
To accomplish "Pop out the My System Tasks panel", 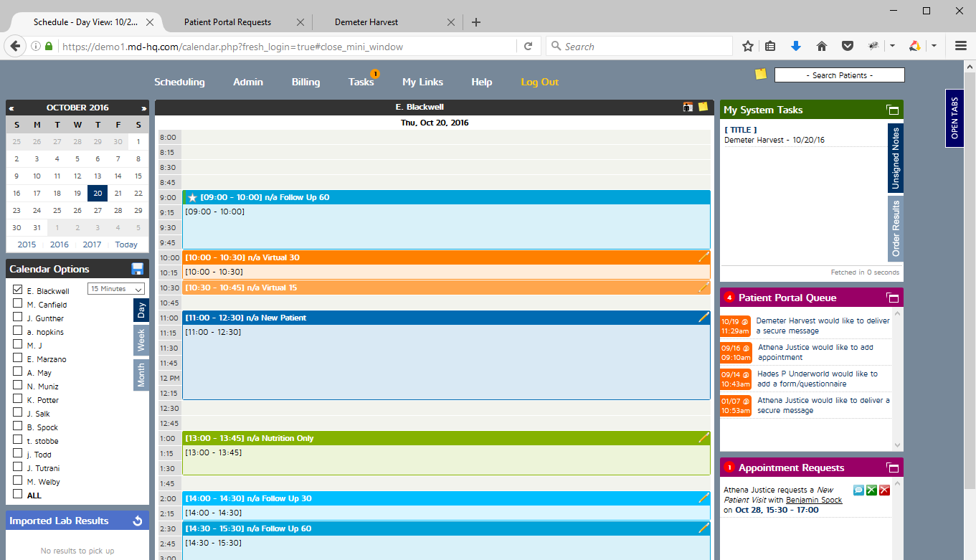I will click(x=892, y=110).
